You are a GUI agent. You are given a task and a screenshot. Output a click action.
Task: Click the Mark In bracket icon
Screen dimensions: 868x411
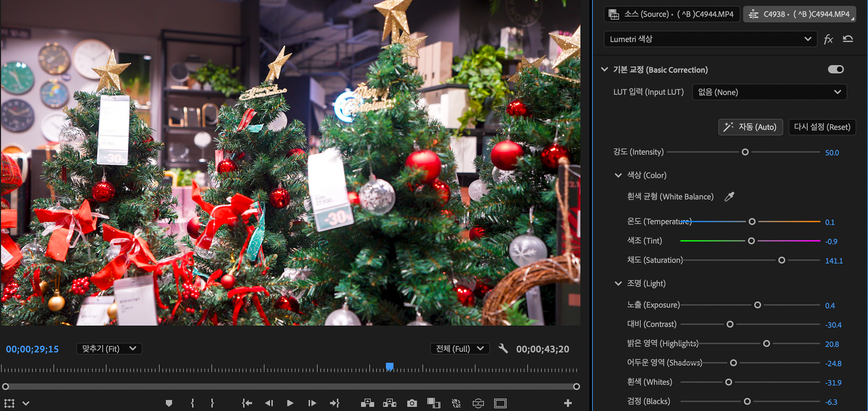click(192, 403)
